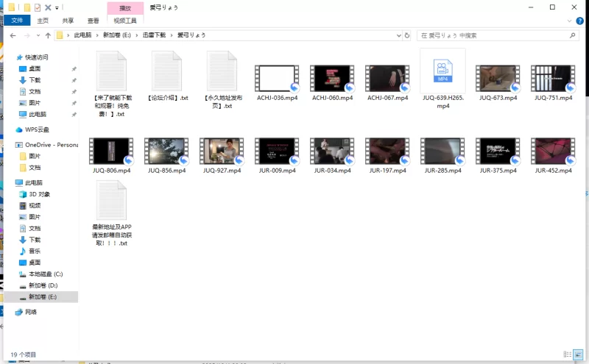Switch to the 查看 ribbon tab
The image size is (589, 364).
click(x=93, y=21)
